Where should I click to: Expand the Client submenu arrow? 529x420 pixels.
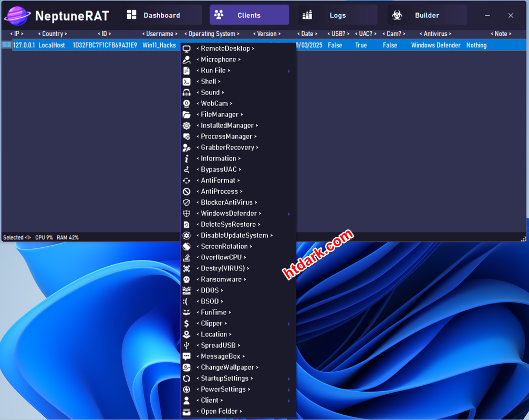coord(289,401)
